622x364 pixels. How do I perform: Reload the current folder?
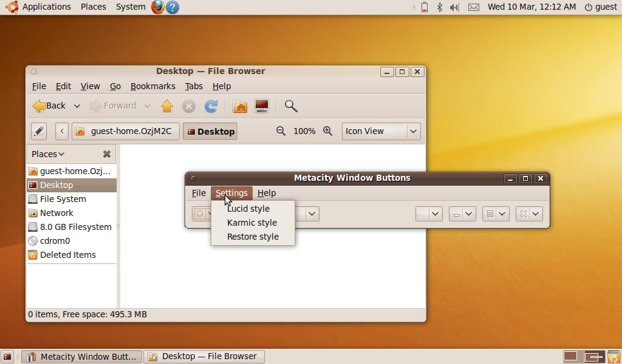211,106
